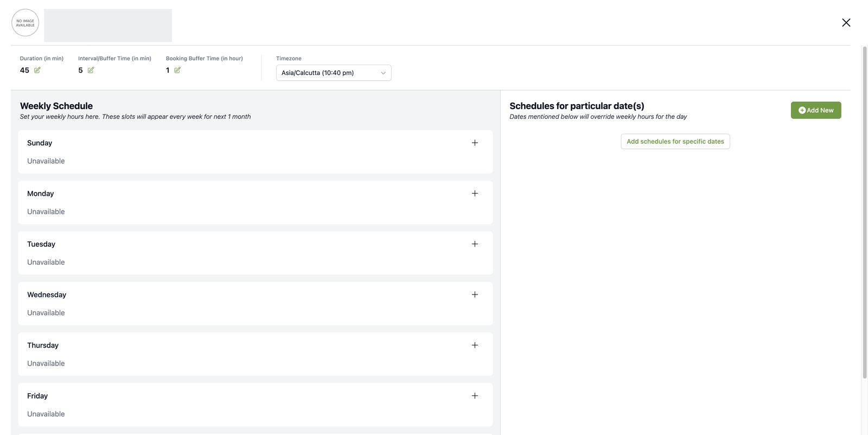Click Unavailable text under Tuesday
Viewport: 868px width, 435px height.
coord(46,262)
